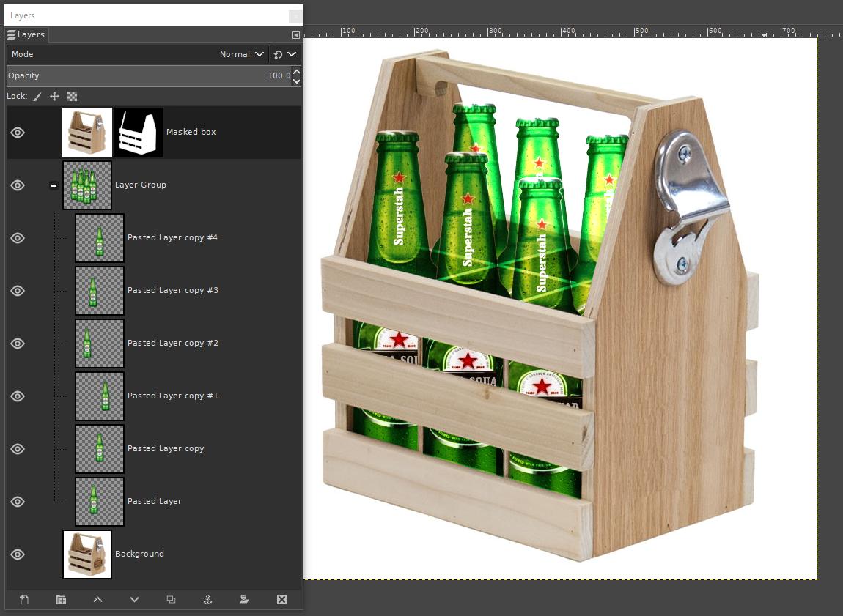
Task: Open the Layers tab configuration menu
Action: pos(295,35)
